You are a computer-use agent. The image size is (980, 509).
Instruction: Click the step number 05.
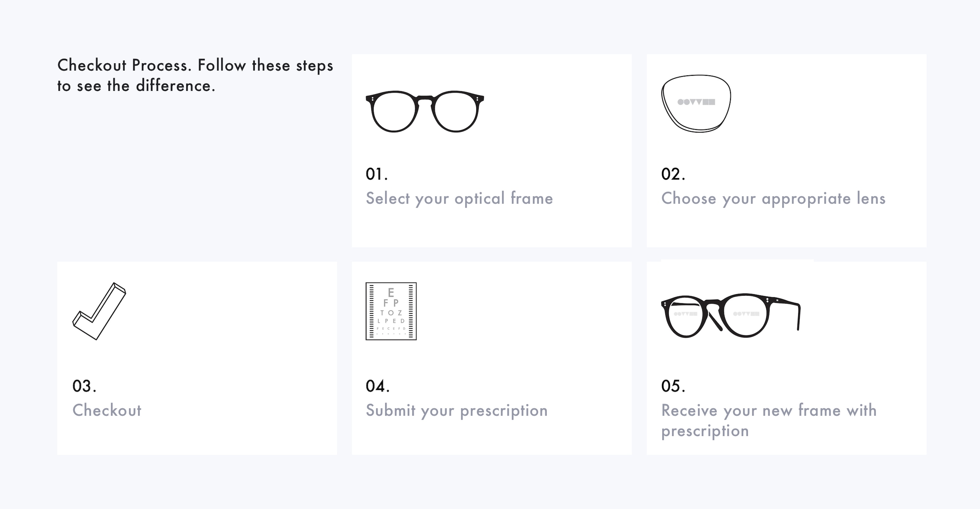(673, 386)
